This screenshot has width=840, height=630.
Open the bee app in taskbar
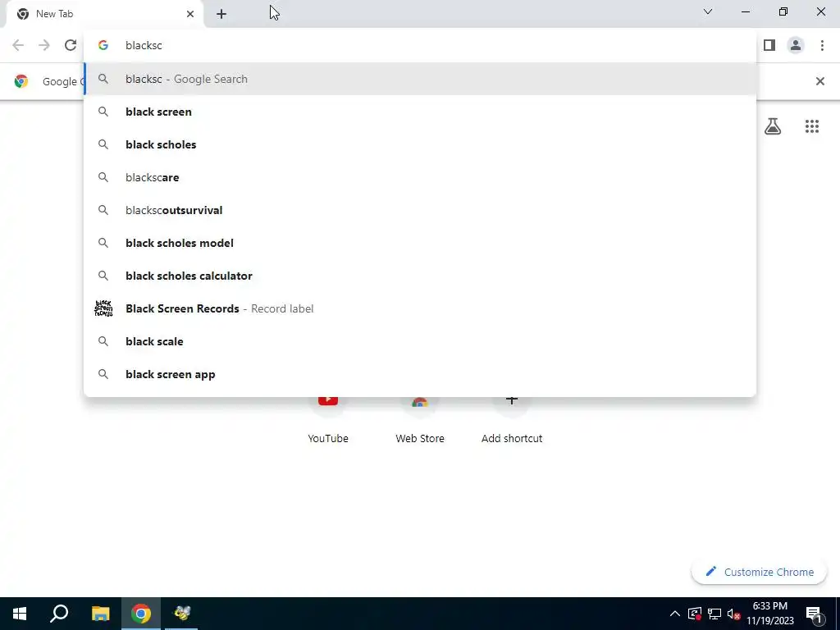point(181,614)
